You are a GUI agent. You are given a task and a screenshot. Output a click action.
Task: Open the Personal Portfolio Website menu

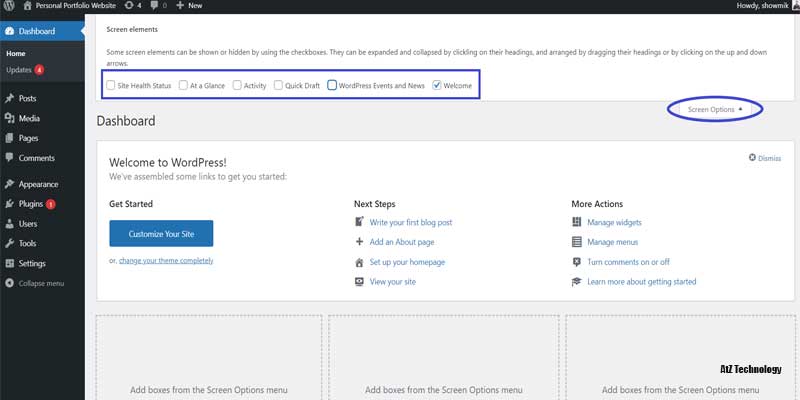[76, 6]
